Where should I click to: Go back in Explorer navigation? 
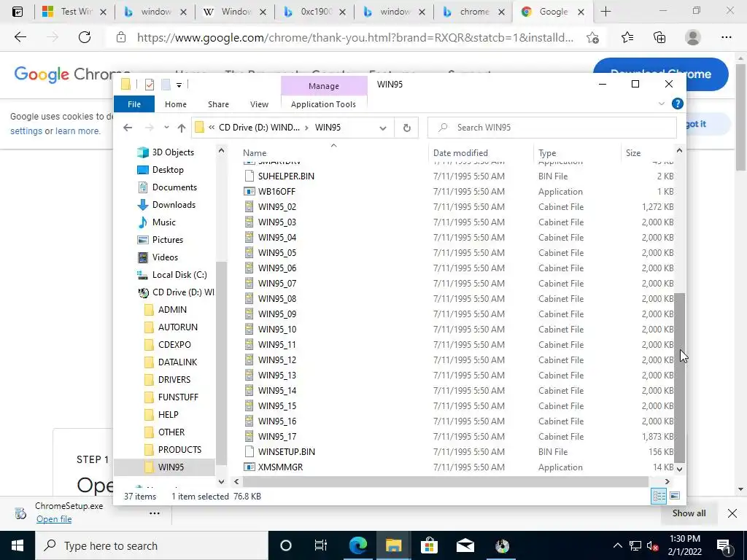[127, 128]
